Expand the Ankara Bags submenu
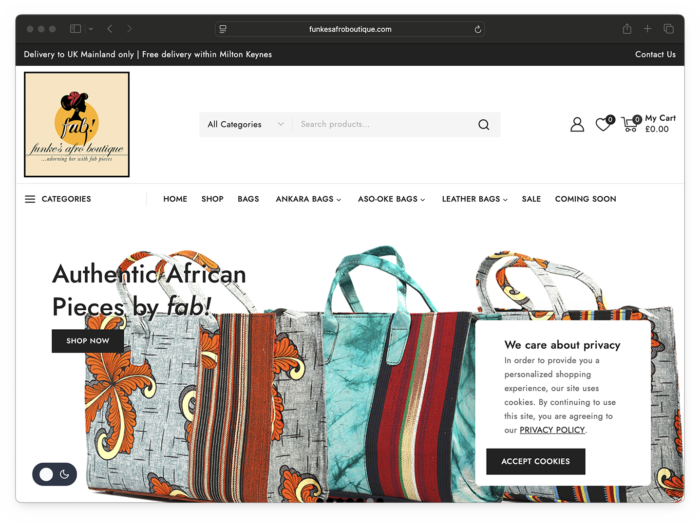The image size is (700, 526). tap(308, 199)
